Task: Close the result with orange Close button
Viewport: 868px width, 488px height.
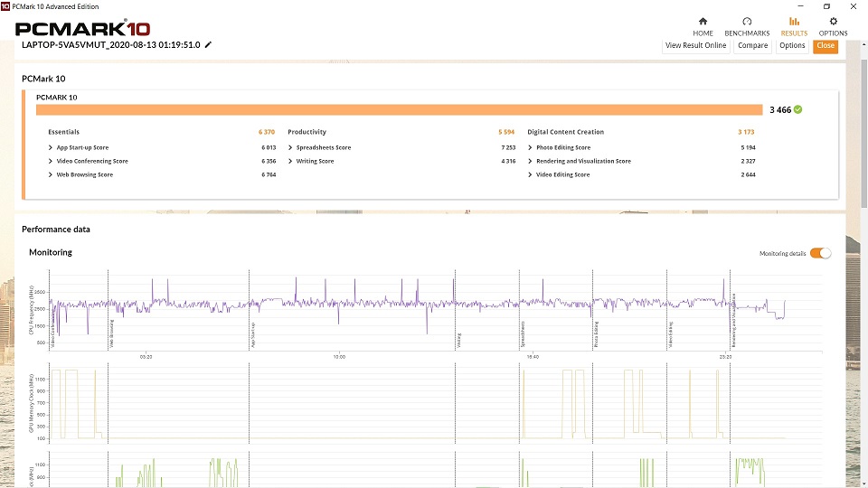Action: click(826, 46)
